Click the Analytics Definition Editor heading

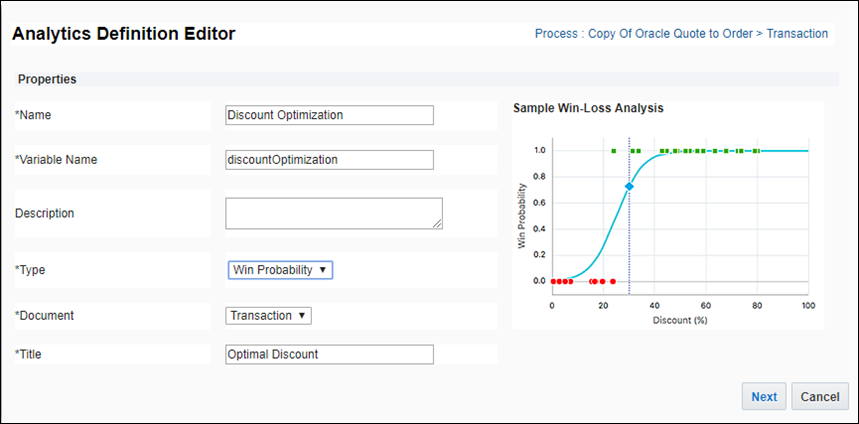124,34
